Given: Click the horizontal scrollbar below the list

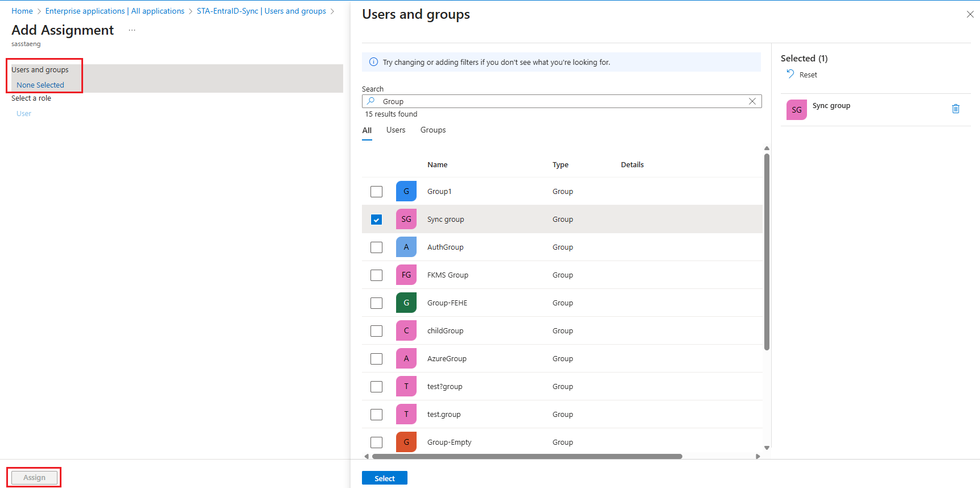Looking at the screenshot, I should point(526,456).
